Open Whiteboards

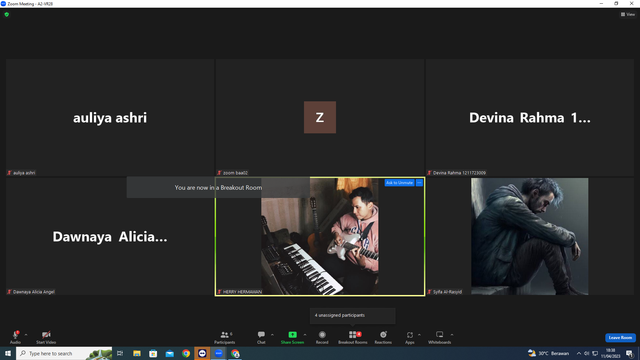(440, 337)
